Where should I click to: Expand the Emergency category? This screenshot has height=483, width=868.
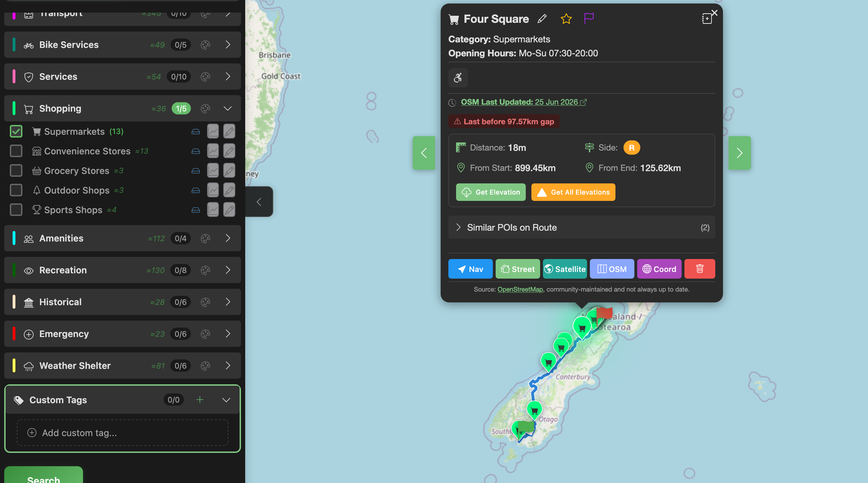point(228,334)
